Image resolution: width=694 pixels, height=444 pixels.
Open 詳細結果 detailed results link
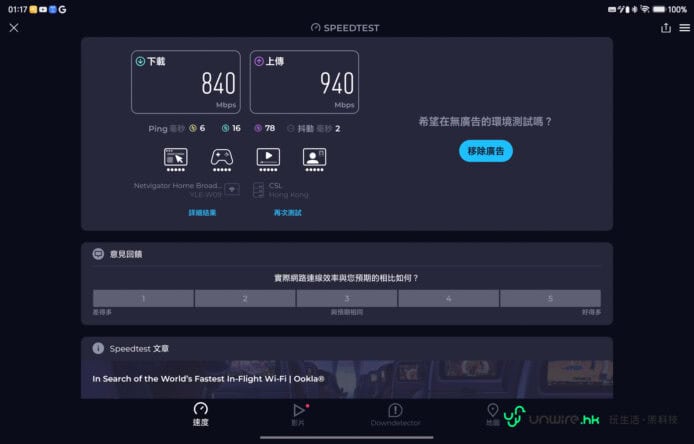pos(202,213)
